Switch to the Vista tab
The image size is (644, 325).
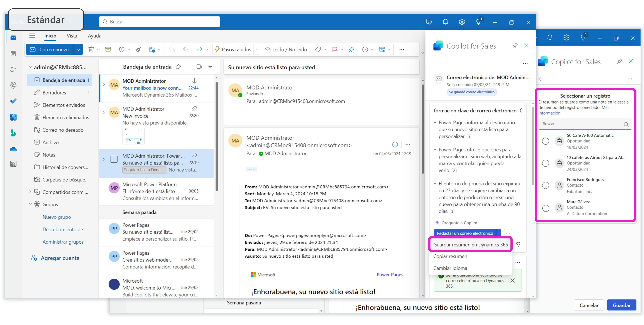[72, 36]
